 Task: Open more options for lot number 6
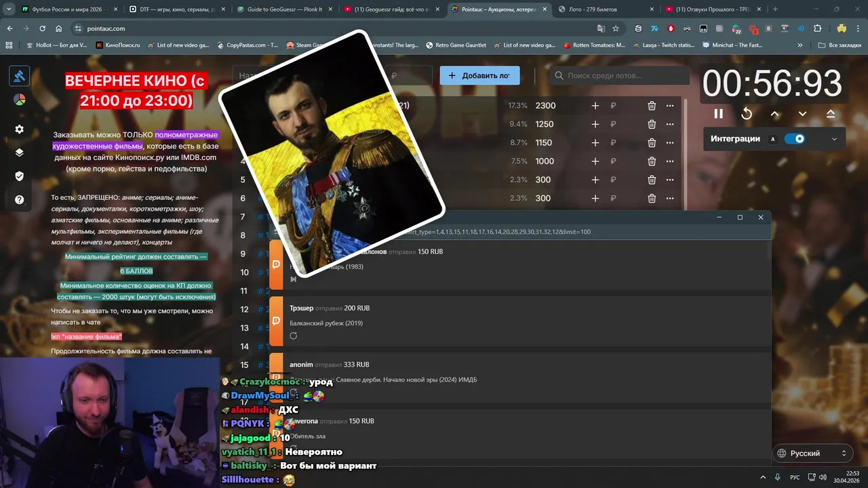coord(670,199)
